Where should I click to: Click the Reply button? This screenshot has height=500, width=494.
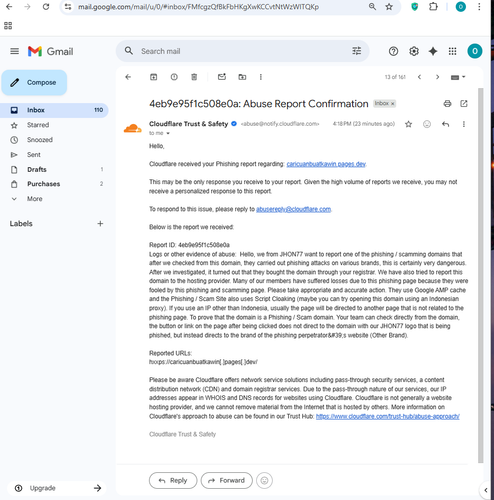point(173,480)
